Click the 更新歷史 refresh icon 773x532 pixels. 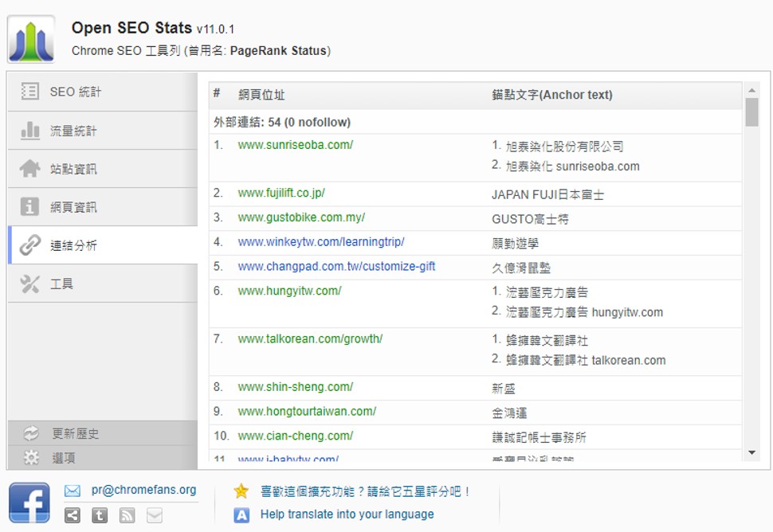click(x=31, y=433)
